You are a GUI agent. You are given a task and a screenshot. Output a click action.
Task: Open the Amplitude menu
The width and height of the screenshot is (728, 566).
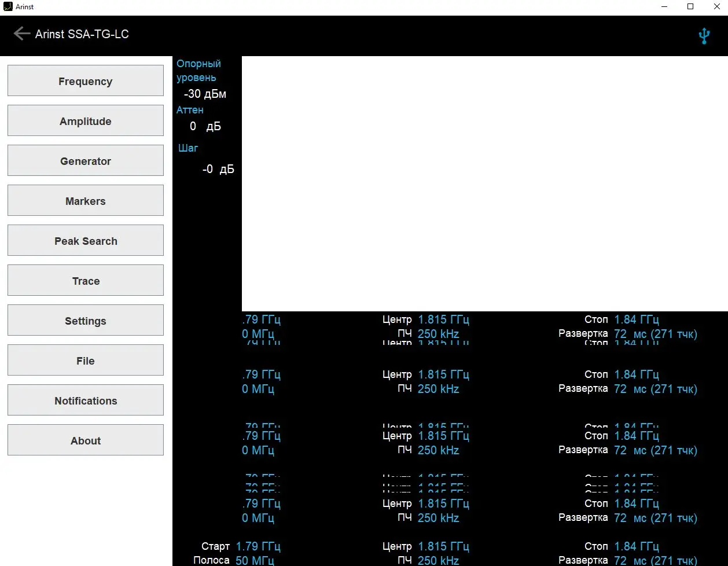pos(86,120)
